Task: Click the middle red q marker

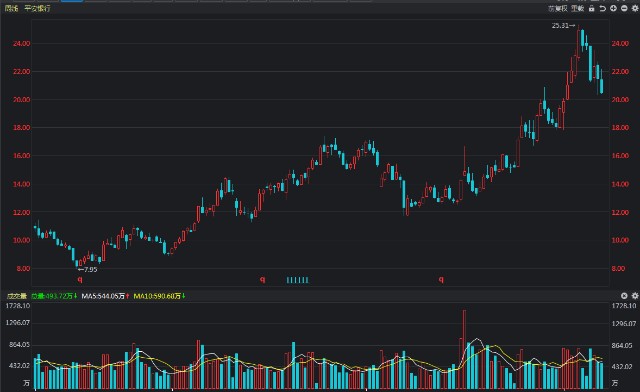Action: [x=262, y=280]
